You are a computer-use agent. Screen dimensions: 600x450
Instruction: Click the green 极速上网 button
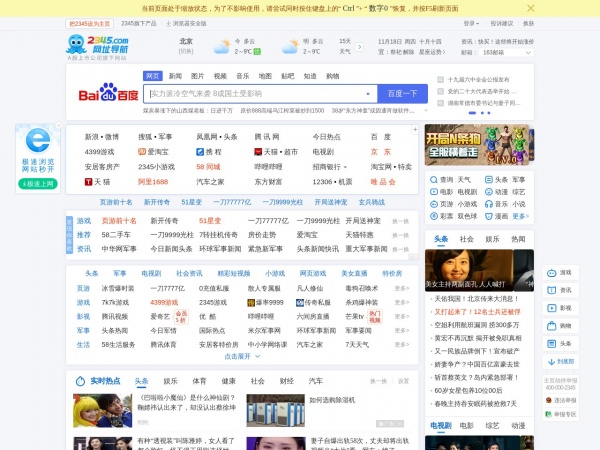(x=38, y=184)
